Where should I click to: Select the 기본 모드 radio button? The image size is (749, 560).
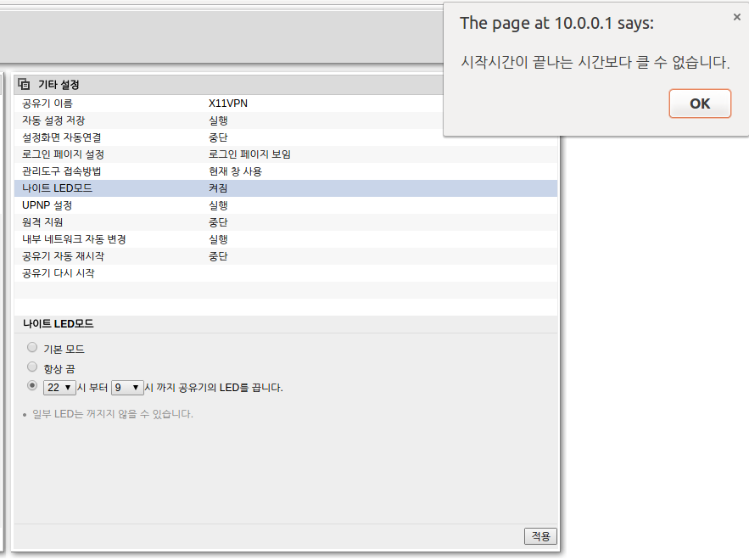[32, 347]
